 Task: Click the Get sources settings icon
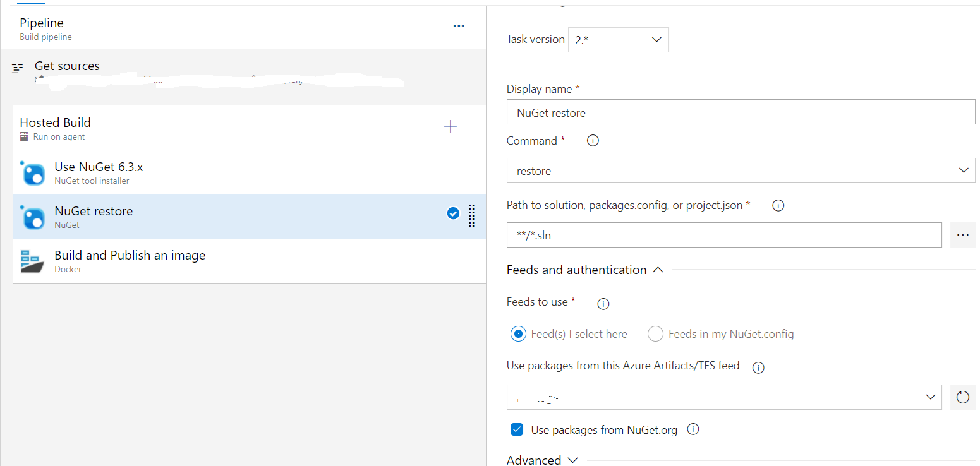click(x=17, y=68)
